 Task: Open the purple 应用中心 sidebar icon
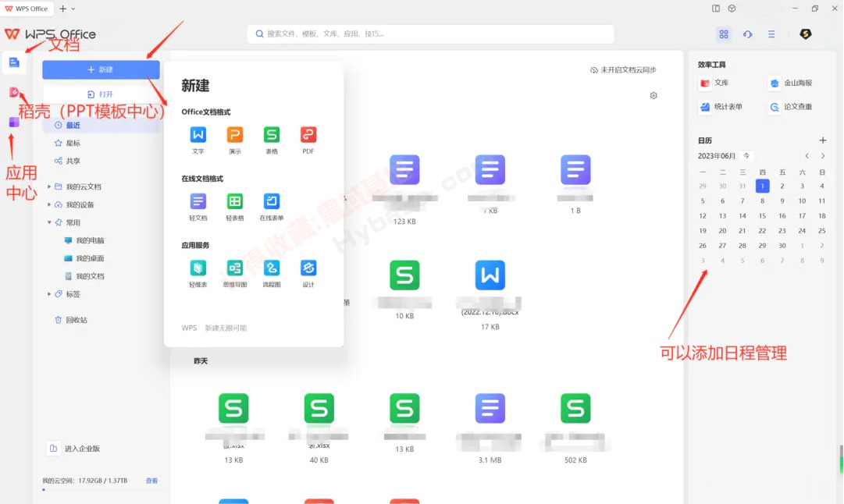(x=14, y=122)
